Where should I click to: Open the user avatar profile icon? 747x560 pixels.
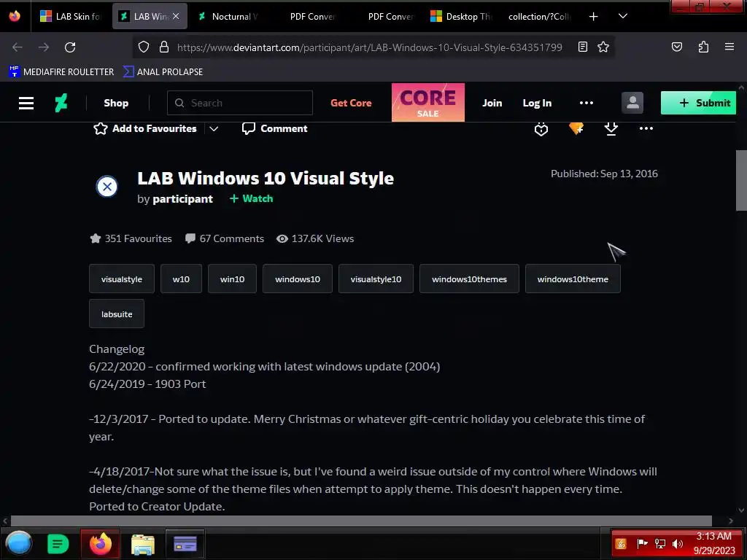632,103
